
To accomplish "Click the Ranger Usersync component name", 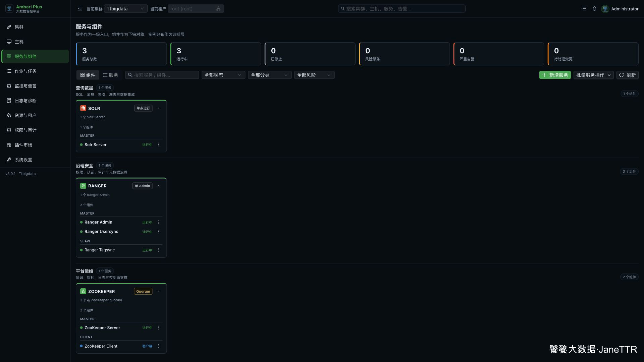I will [x=101, y=232].
